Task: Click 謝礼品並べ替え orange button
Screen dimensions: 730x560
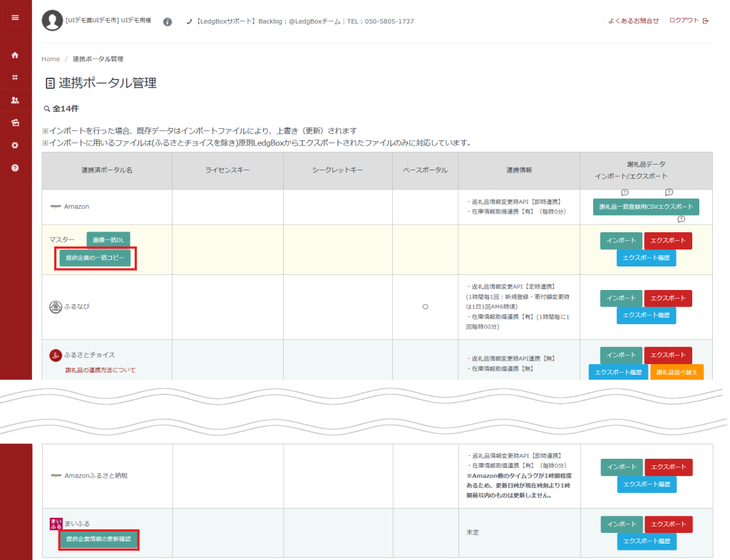Action: (677, 372)
